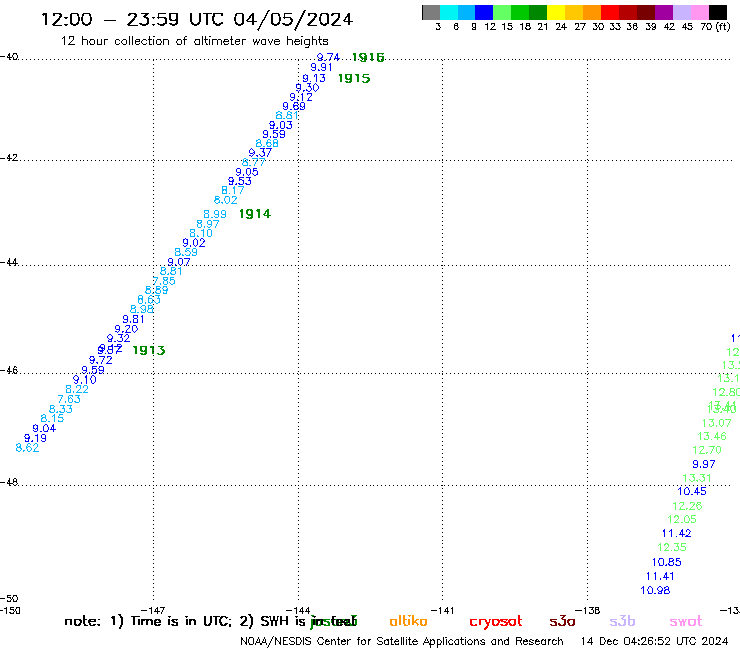The image size is (740, 650).
Task: Select the value 9.07 near latitude -44
Action: pos(179,262)
